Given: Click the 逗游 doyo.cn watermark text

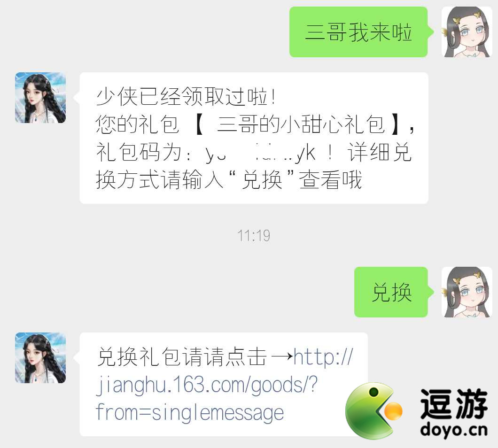Looking at the screenshot, I should [454, 413].
